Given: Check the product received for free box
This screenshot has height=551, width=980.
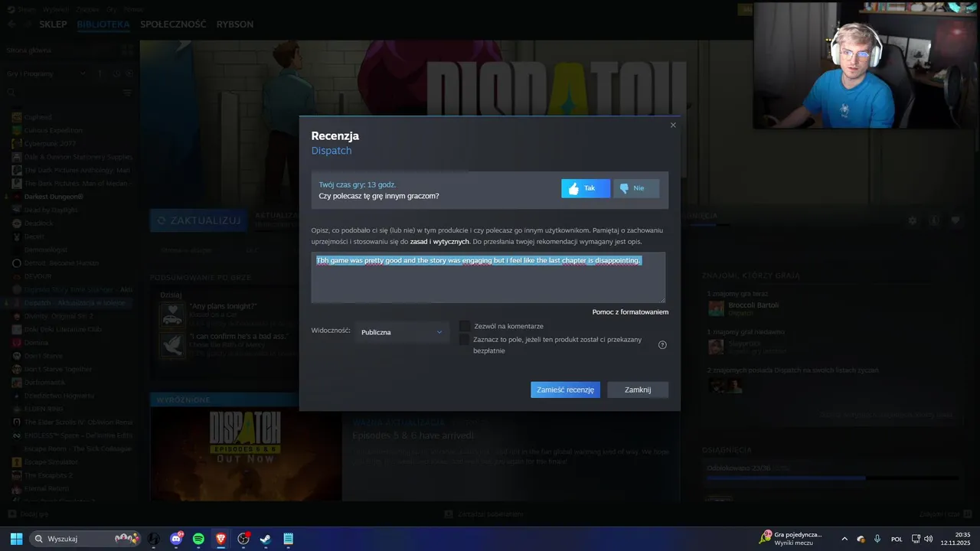Looking at the screenshot, I should pos(465,340).
